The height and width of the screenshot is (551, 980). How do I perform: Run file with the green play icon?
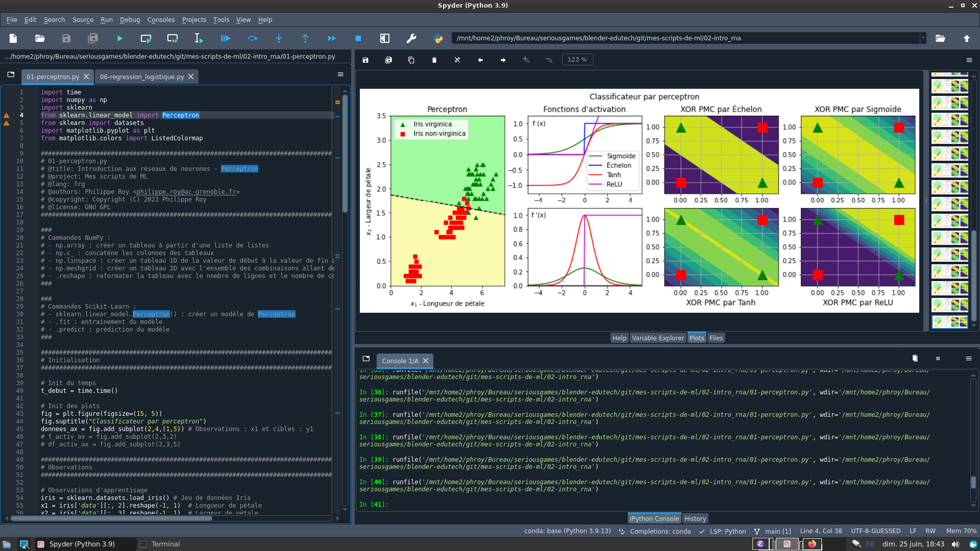pos(119,38)
